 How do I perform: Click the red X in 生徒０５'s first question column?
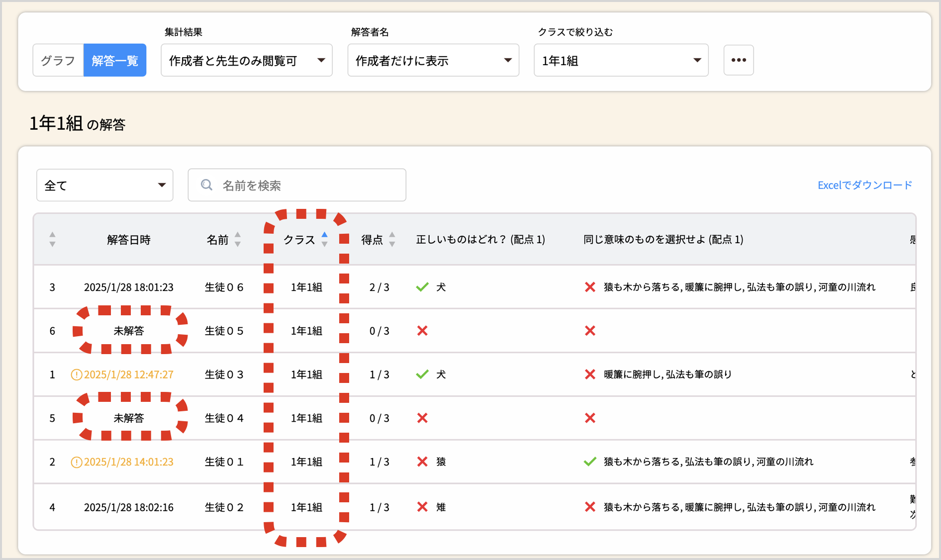422,331
